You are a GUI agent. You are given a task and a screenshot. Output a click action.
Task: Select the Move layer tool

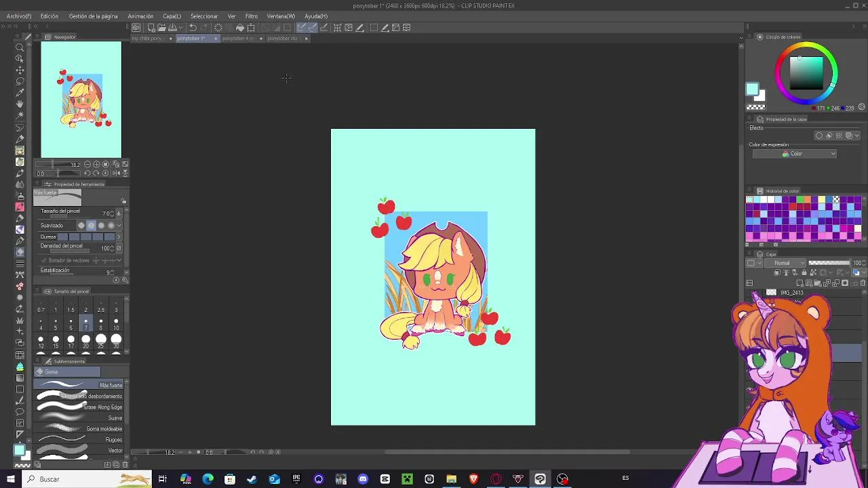coord(20,70)
